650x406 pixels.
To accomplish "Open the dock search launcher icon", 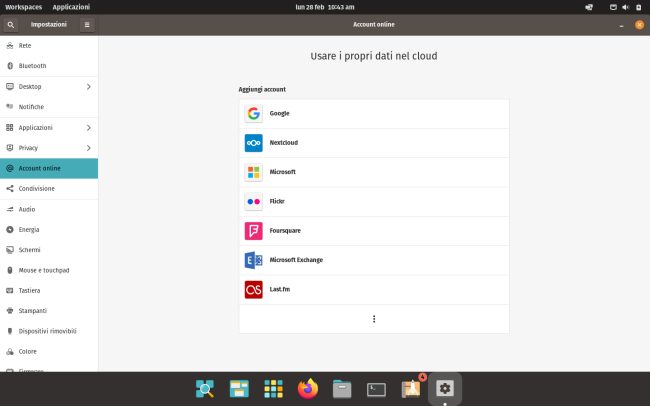I will (205, 389).
